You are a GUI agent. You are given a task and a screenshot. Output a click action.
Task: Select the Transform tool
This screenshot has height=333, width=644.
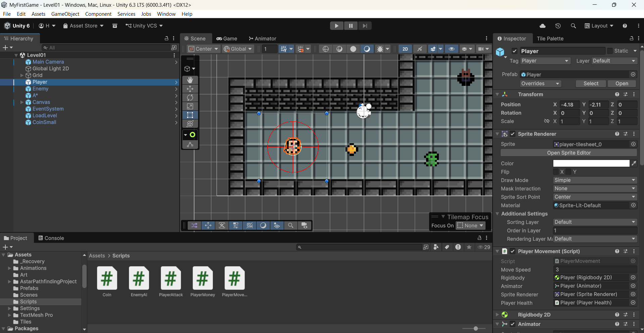190,124
